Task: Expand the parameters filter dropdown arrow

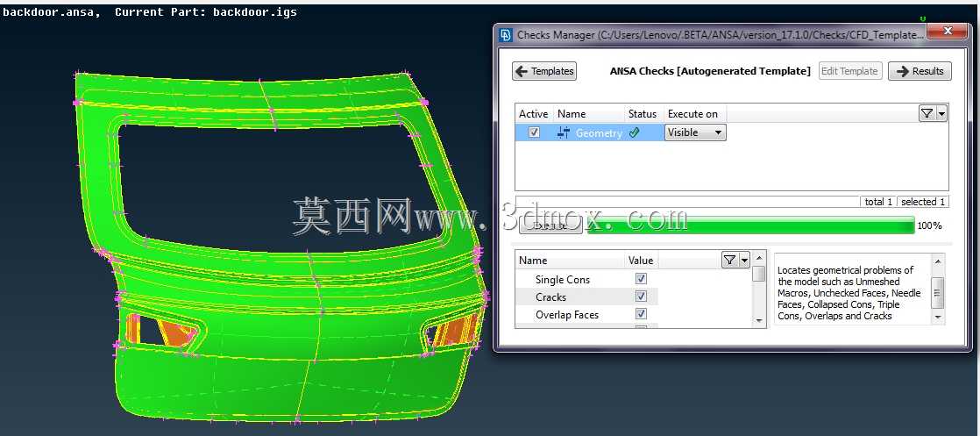Action: [743, 260]
